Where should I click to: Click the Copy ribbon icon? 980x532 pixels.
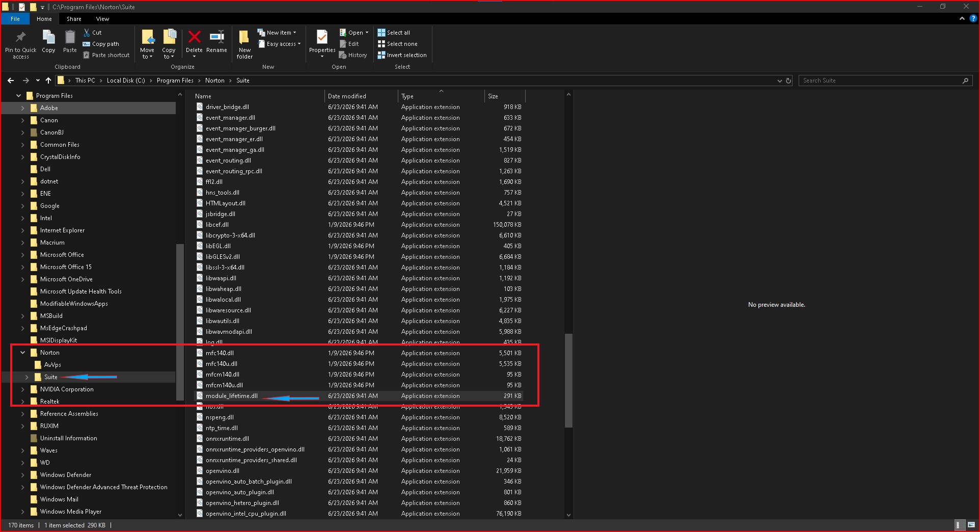point(48,38)
